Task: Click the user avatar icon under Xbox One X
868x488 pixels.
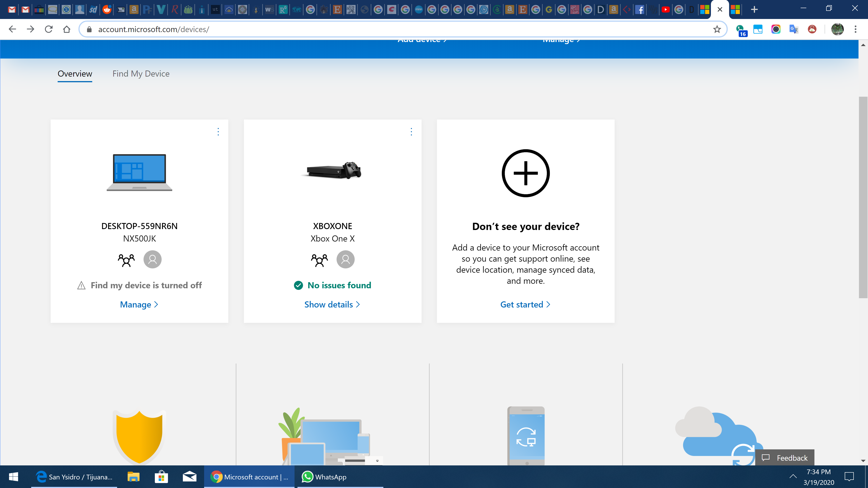Action: coord(345,260)
